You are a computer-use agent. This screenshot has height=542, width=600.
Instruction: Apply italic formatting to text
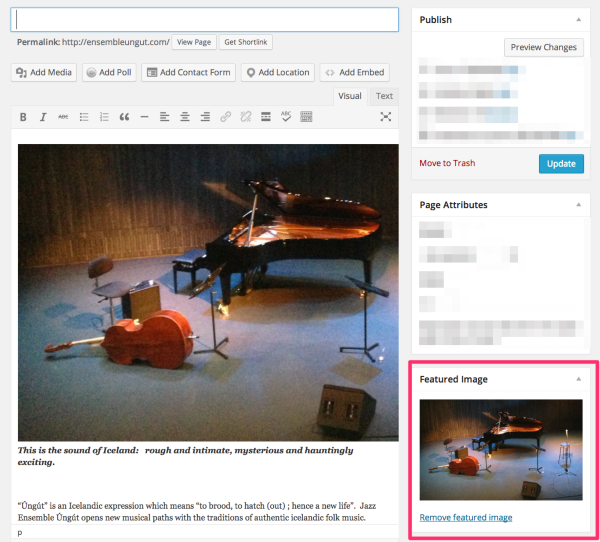(43, 117)
